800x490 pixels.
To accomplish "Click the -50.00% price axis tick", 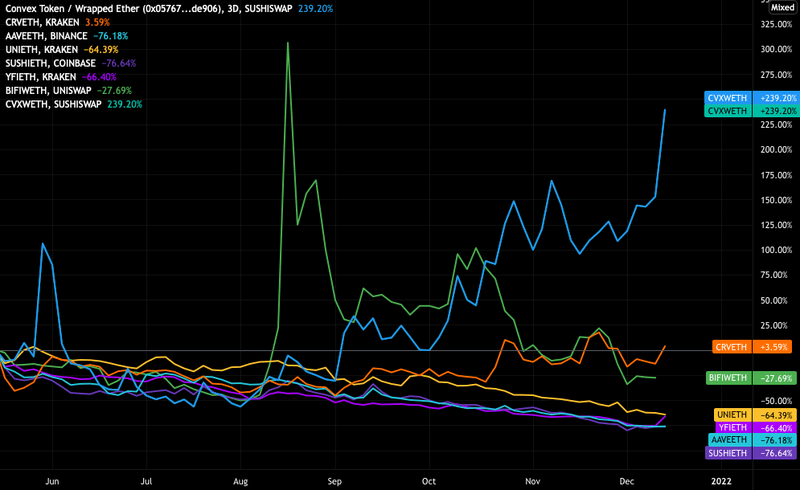I will 776,401.
